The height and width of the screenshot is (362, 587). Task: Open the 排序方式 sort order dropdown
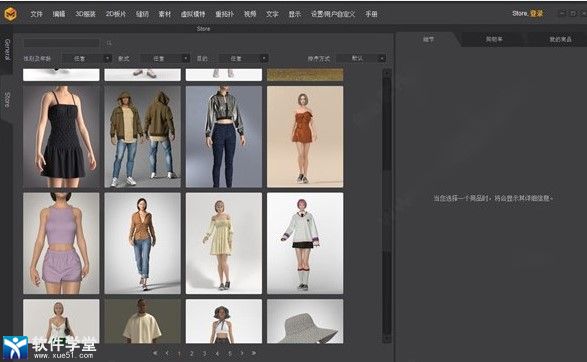[361, 58]
